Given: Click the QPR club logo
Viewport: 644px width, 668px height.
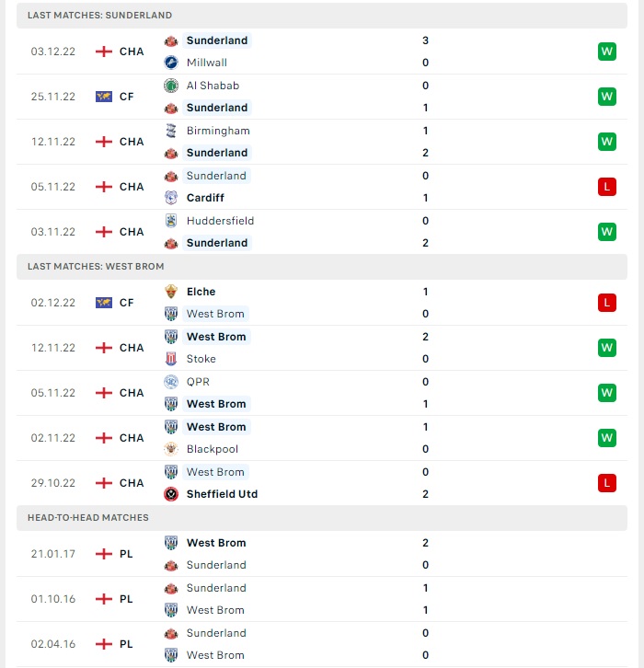Looking at the screenshot, I should coord(171,382).
